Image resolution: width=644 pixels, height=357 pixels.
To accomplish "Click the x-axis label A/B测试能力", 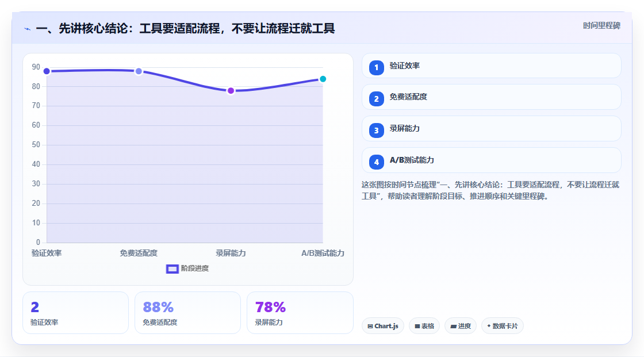I will [323, 253].
